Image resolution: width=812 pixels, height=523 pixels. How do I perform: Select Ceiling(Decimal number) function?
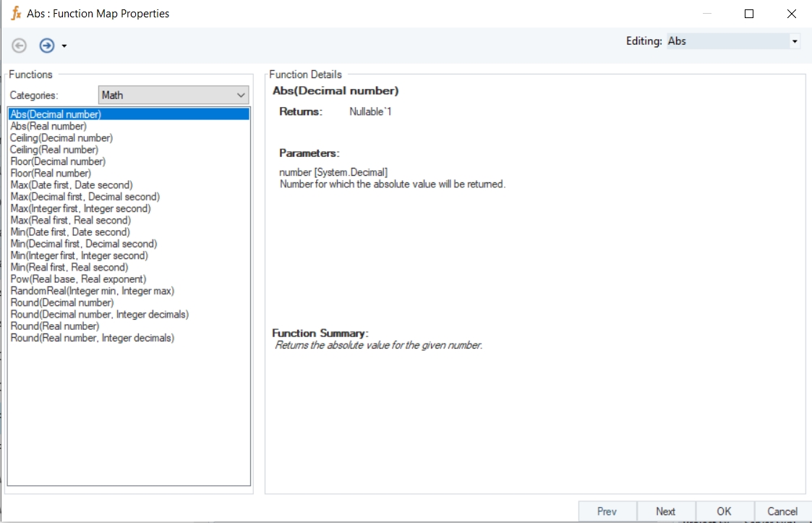(x=61, y=137)
